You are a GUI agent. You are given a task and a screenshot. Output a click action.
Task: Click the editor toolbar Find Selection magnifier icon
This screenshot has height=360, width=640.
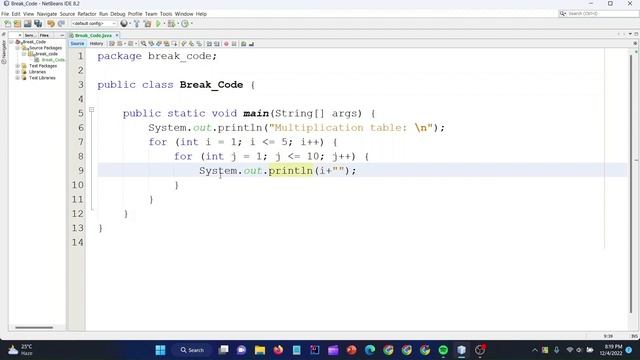click(144, 44)
